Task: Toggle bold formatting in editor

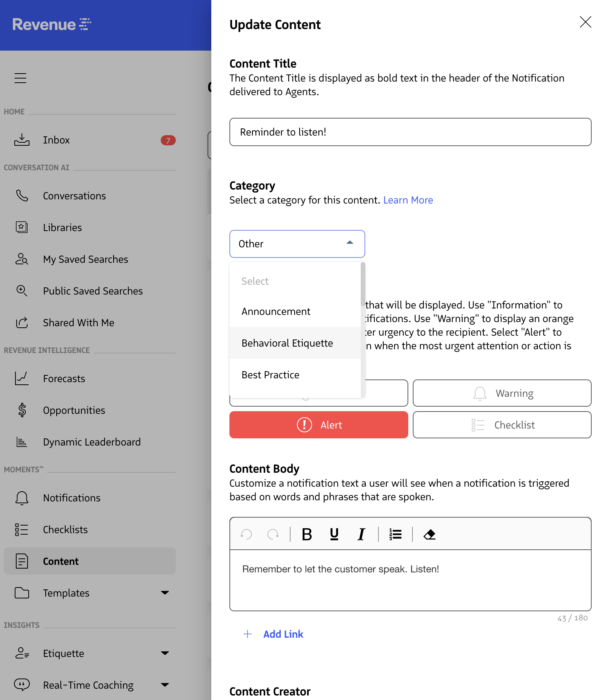Action: [307, 534]
